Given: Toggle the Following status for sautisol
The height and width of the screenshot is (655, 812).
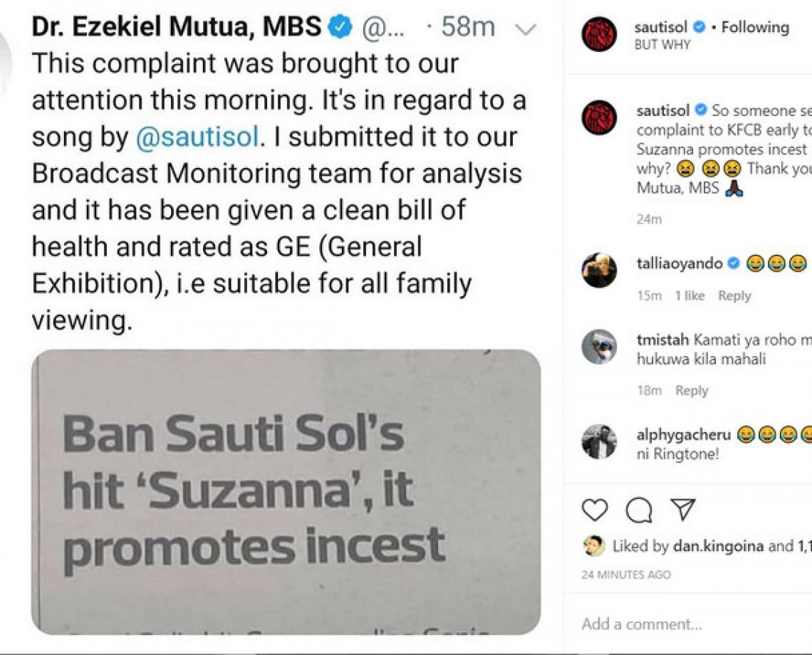Looking at the screenshot, I should click(755, 28).
